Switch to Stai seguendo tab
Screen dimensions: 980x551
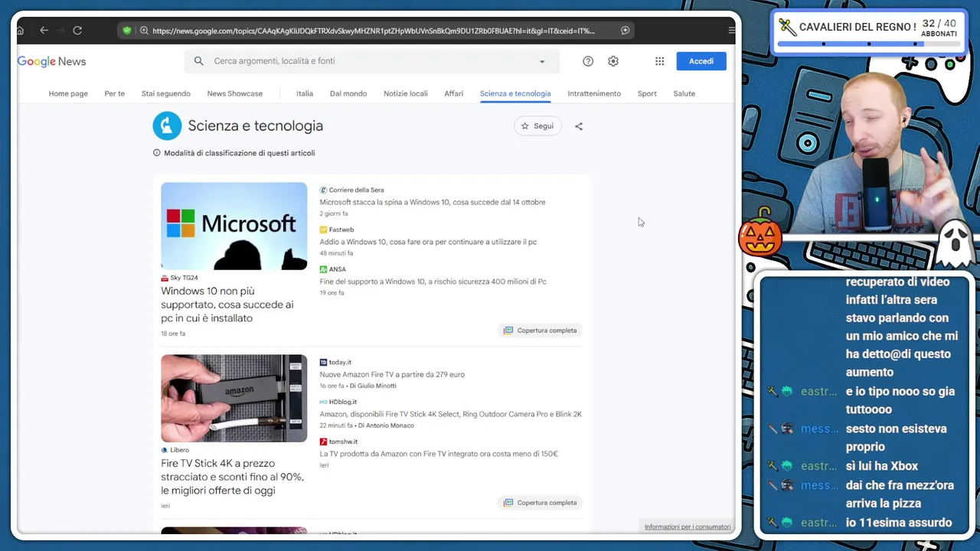coord(166,93)
